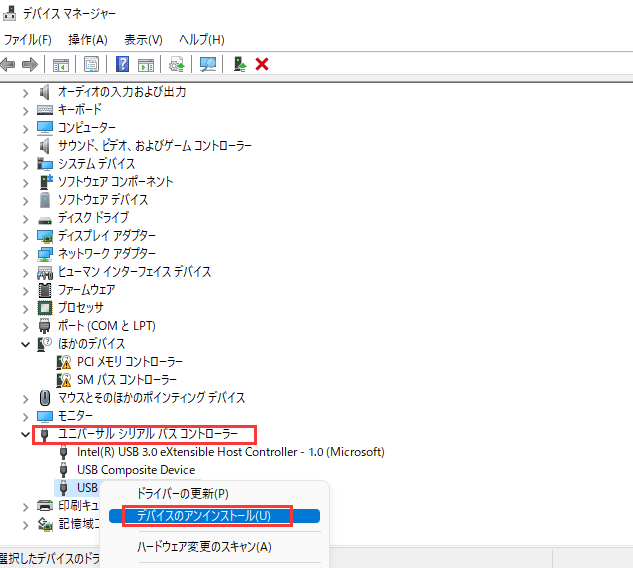Image resolution: width=633 pixels, height=568 pixels.
Task: Click the Forward arrow toolbar icon
Action: point(30,64)
